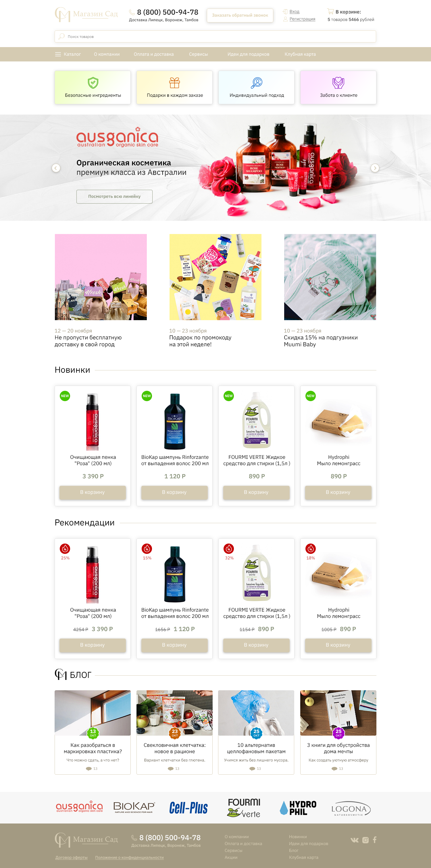431x868 pixels.
Task: Show previous banner slide with left arrow
Action: (56, 168)
